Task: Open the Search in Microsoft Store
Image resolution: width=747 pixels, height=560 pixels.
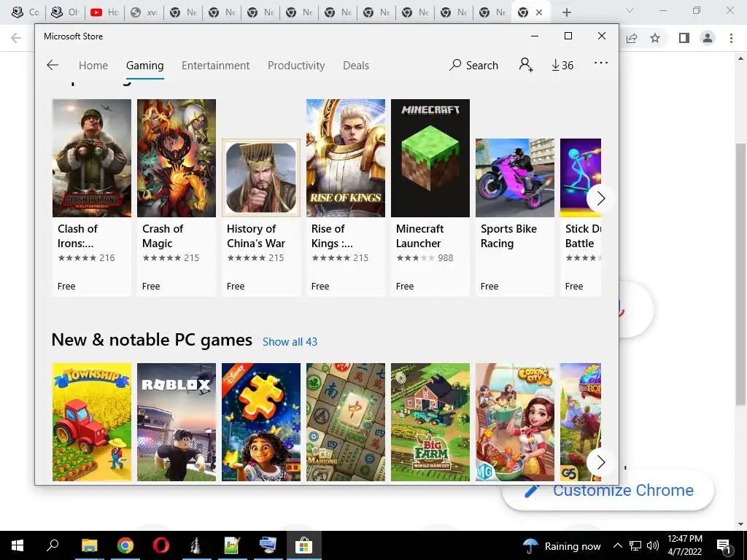Action: (x=473, y=65)
